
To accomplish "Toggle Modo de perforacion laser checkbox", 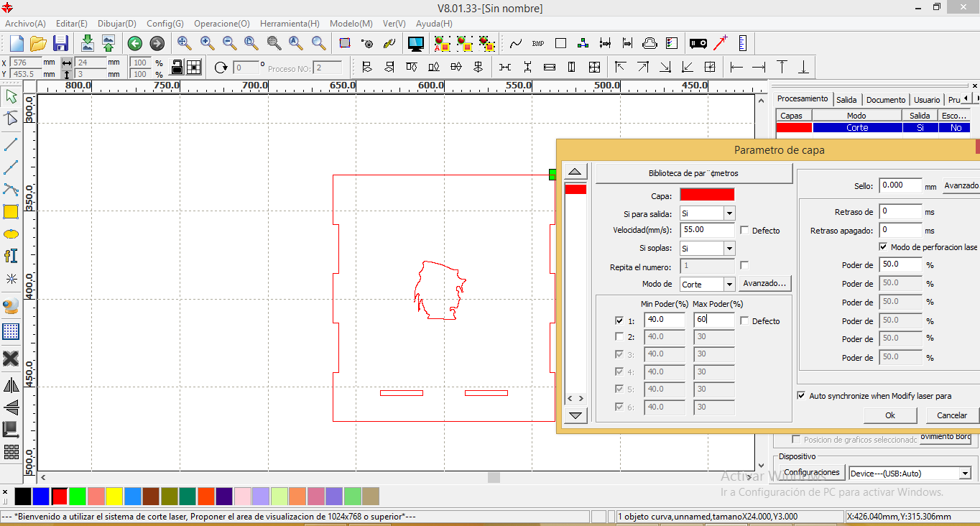I will point(883,246).
